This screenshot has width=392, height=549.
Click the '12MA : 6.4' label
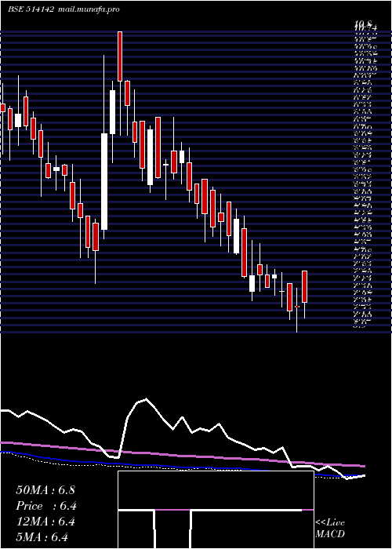[45, 522]
